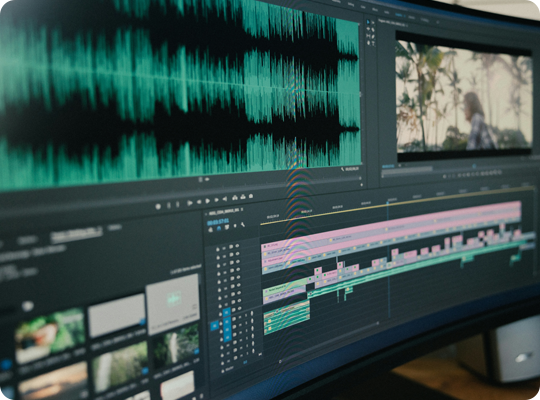Click the Program monitor timecode
540x400 pixels.
click(x=388, y=166)
